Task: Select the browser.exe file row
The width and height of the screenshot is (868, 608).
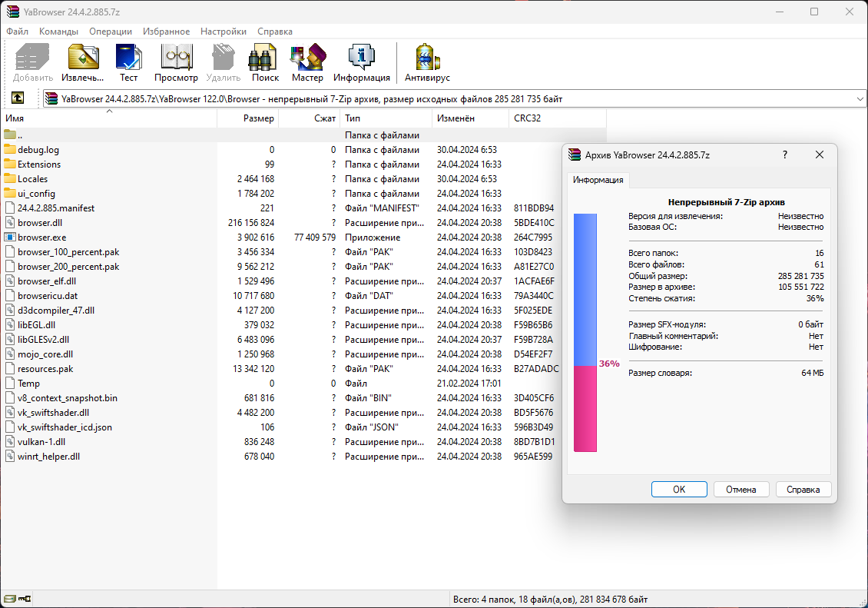Action: coord(42,238)
